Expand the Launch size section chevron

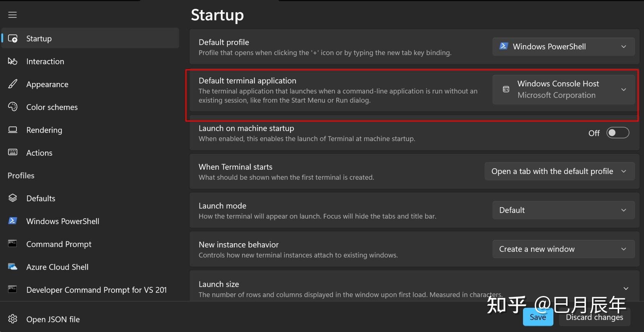(626, 288)
